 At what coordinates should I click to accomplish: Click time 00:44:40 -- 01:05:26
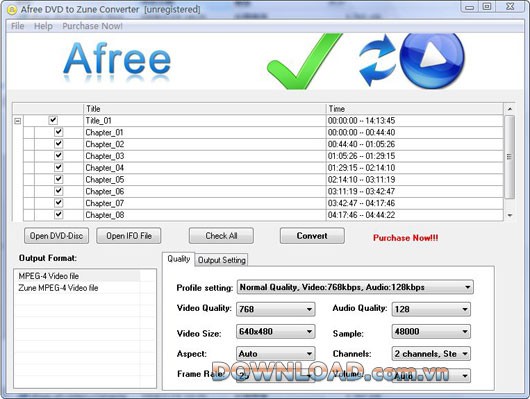361,144
